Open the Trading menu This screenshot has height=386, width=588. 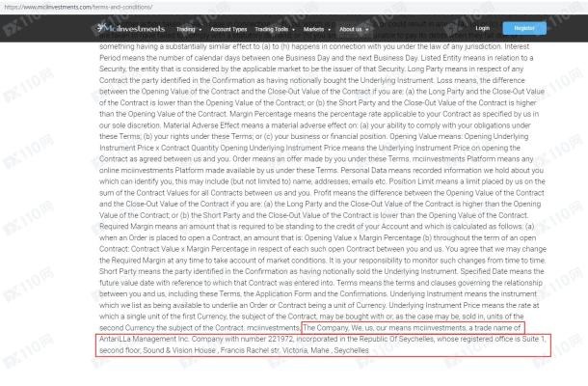[186, 29]
